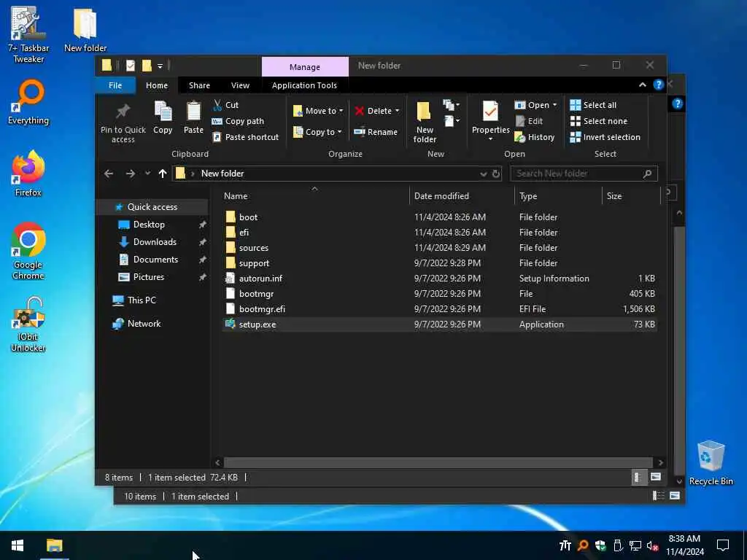The width and height of the screenshot is (747, 560).
Task: Switch to the View ribbon tab
Action: click(x=240, y=85)
